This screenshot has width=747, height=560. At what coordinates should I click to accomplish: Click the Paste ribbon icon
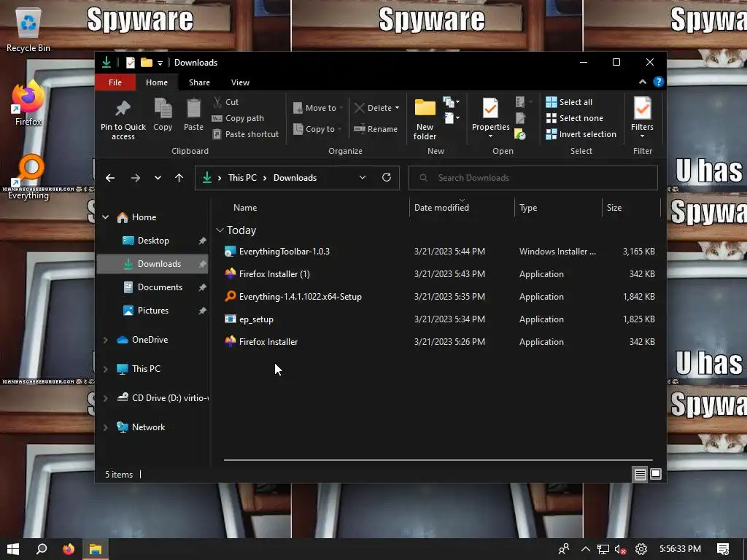coord(193,109)
